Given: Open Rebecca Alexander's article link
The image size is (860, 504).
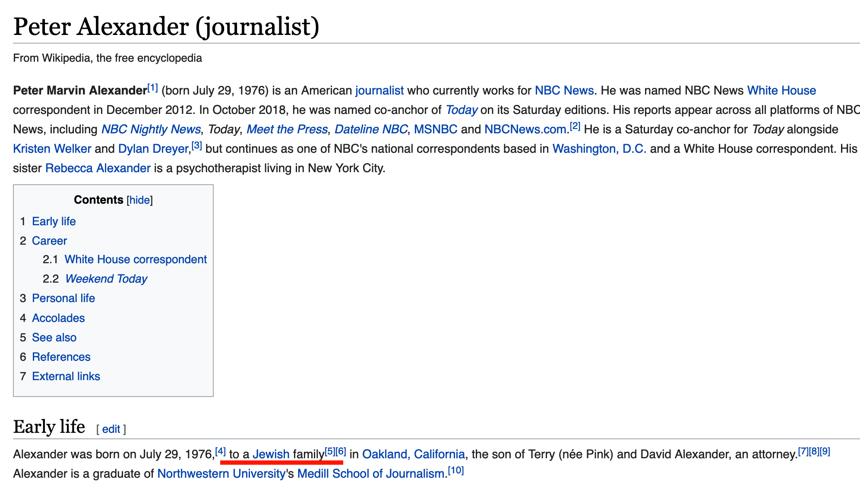Looking at the screenshot, I should click(98, 168).
